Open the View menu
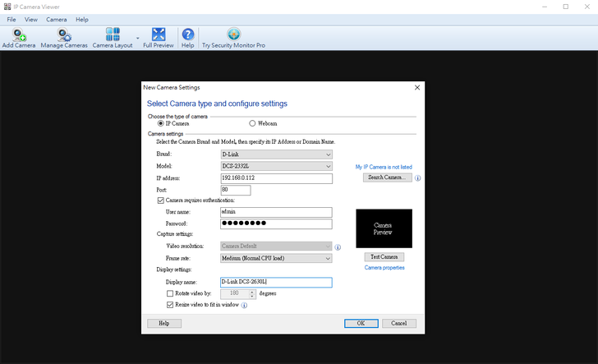This screenshot has width=598, height=364. click(x=31, y=19)
